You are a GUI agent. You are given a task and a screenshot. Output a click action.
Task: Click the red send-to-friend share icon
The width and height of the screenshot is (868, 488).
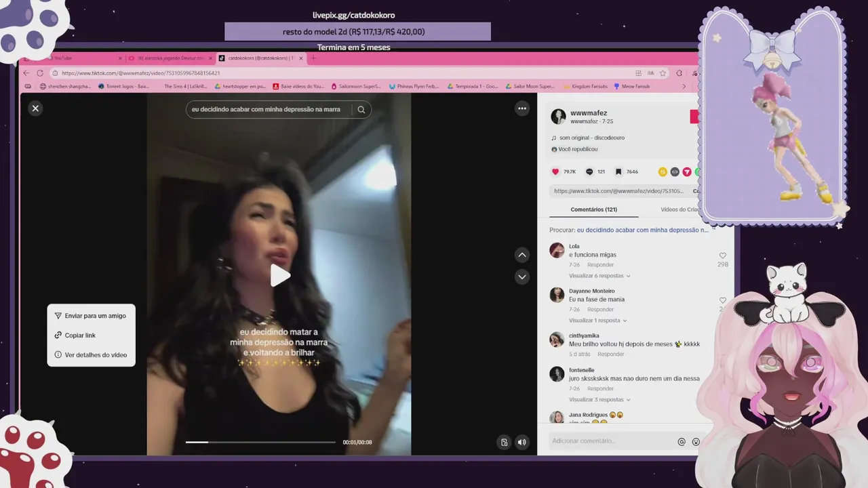tap(687, 171)
